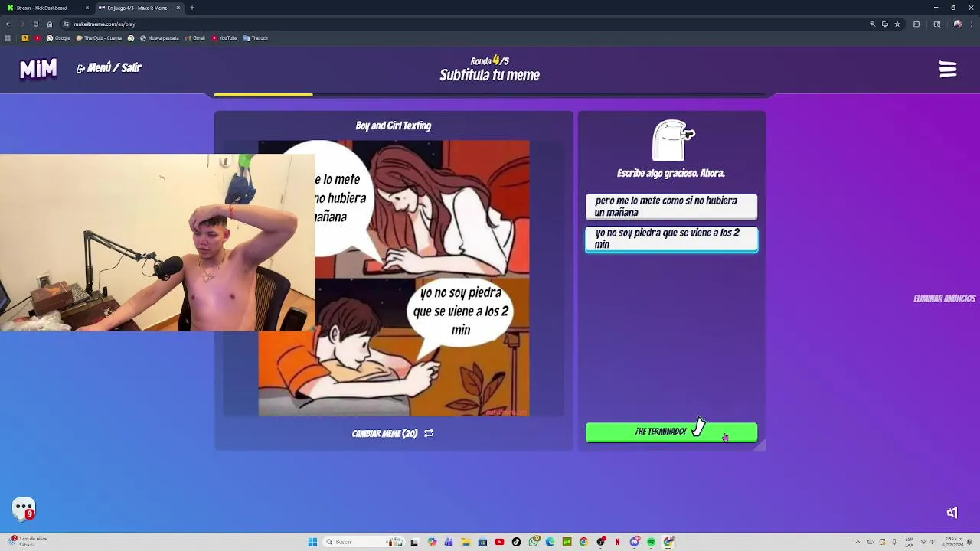Open Traducir bookmark
Image resolution: width=980 pixels, height=551 pixels.
click(x=256, y=38)
